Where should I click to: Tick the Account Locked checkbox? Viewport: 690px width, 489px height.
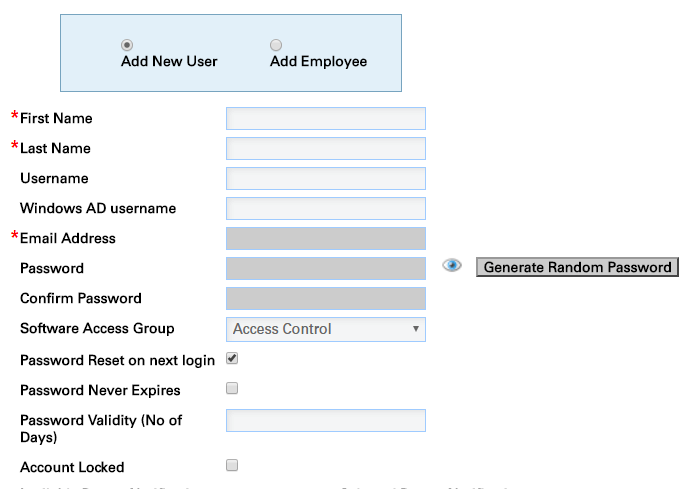232,465
